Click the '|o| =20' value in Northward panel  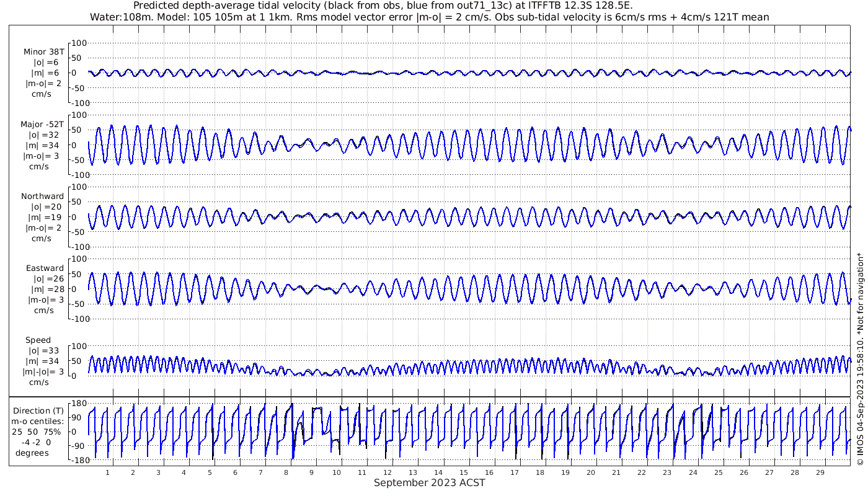[46, 206]
